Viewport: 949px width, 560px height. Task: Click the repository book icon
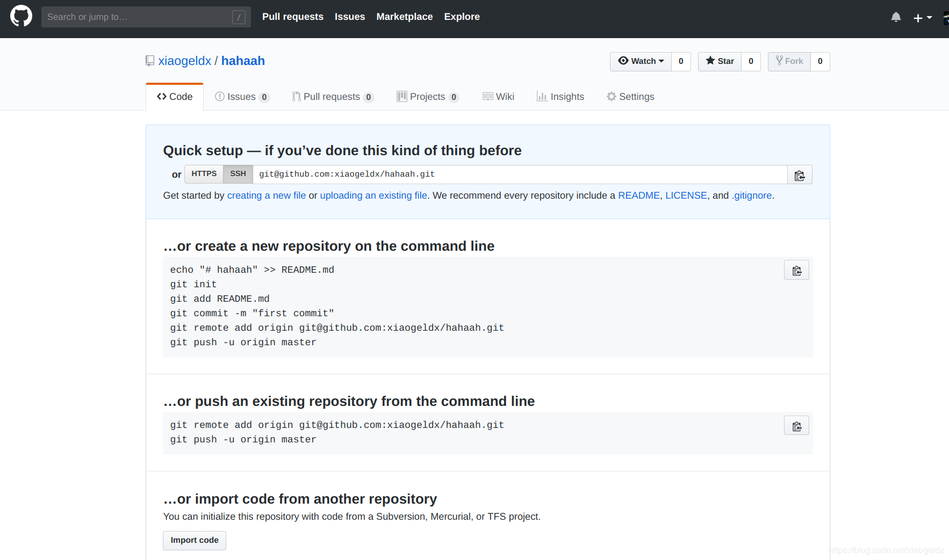pos(150,61)
